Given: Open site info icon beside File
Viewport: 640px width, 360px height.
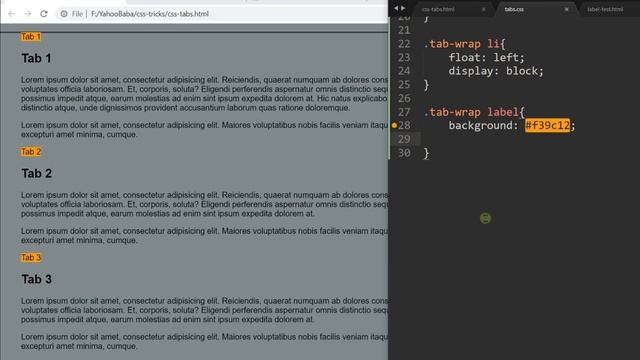Looking at the screenshot, I should point(64,14).
